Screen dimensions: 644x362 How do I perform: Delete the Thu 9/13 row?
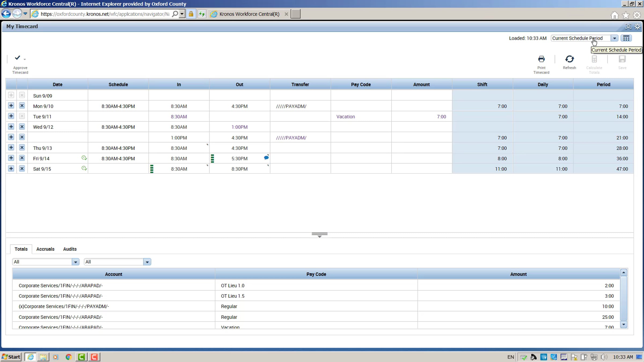coord(22,147)
